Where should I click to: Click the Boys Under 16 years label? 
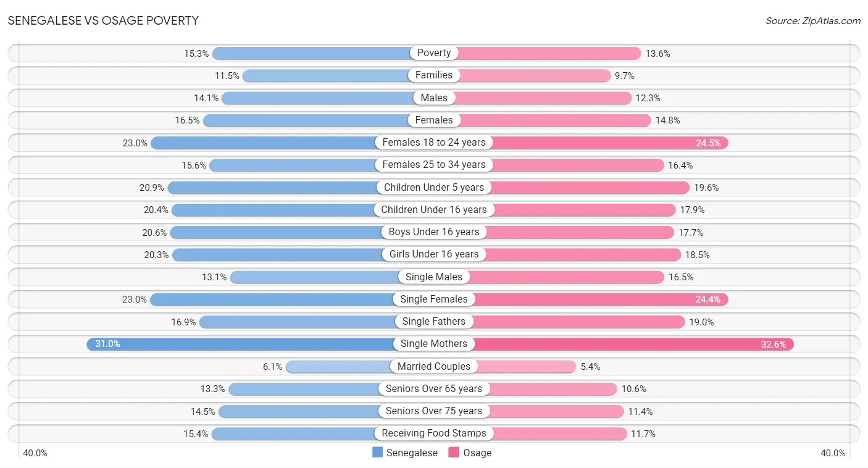pyautogui.click(x=434, y=232)
